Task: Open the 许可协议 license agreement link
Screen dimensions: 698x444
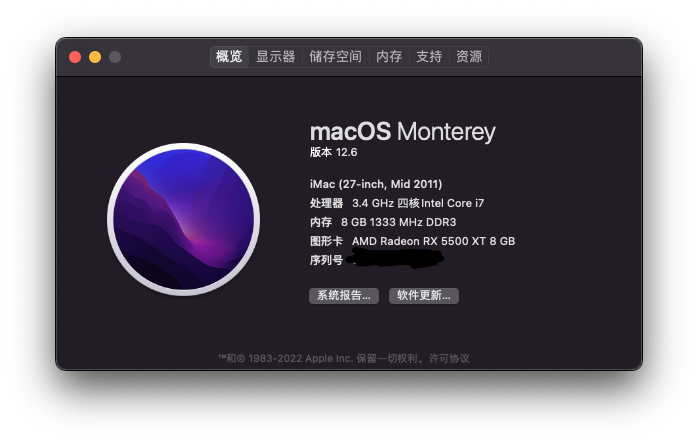Action: pos(449,358)
